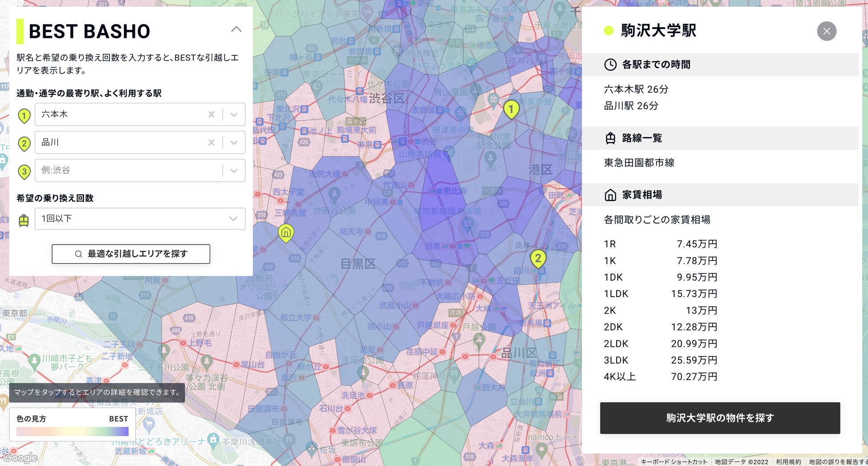Close the 駒沢大学駅 detail panel
Viewport: 868px width, 466px height.
(x=826, y=31)
